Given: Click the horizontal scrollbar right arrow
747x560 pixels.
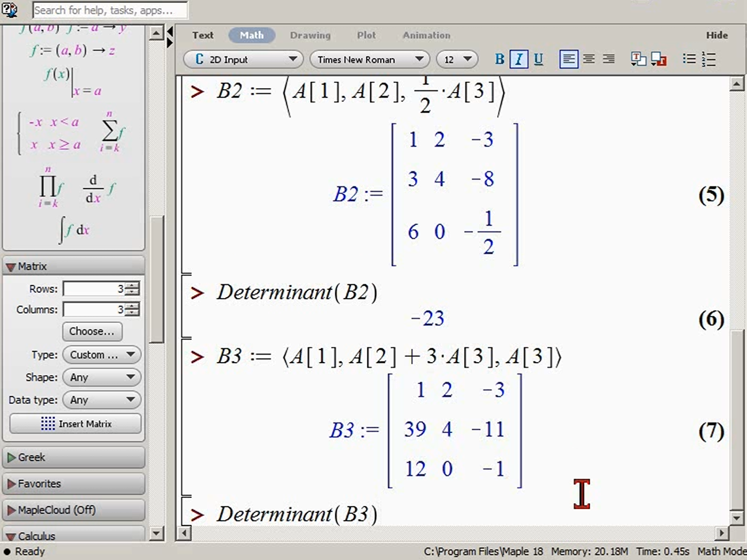Looking at the screenshot, I should pos(722,534).
